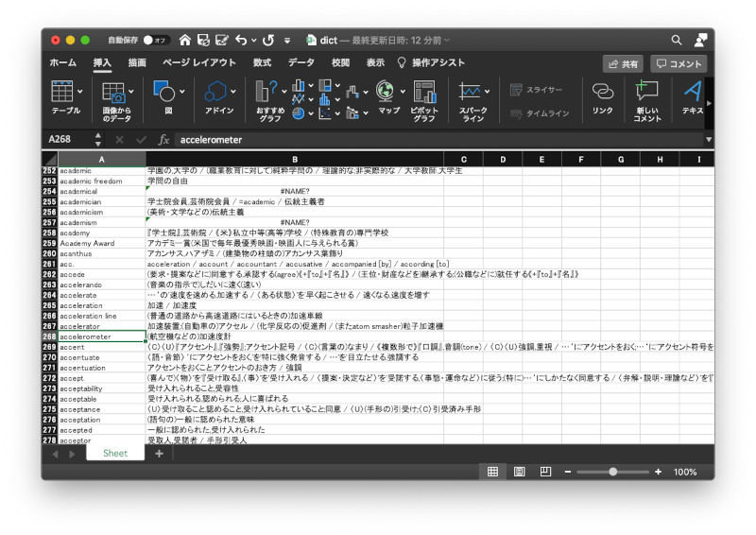Expand the テーブル dropdown arrow

[x=80, y=91]
